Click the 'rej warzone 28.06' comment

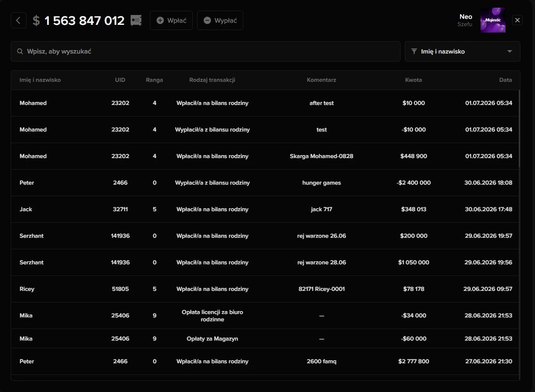(x=322, y=263)
